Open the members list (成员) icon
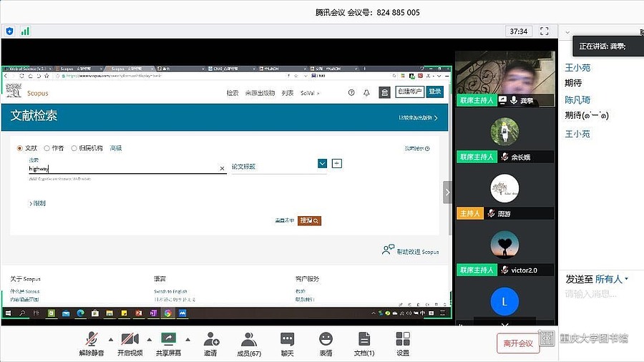 point(248,339)
